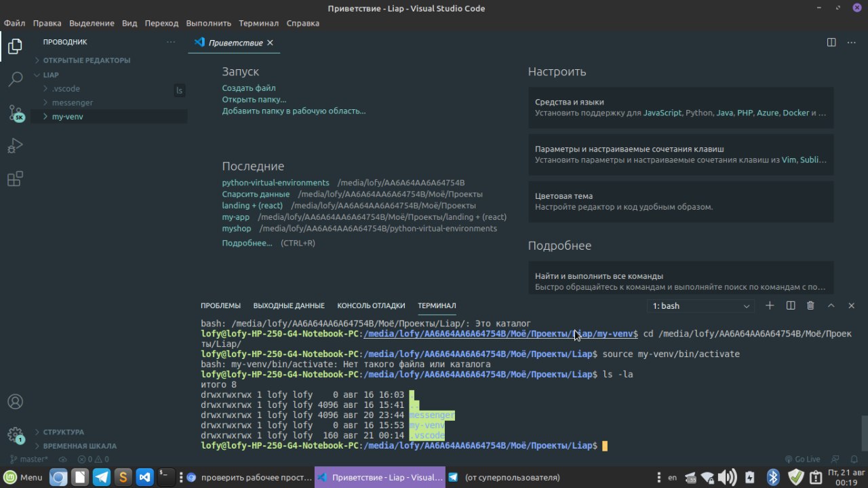Viewport: 868px width, 488px height.
Task: Click the synchronize changes cloud icon
Action: 63,459
